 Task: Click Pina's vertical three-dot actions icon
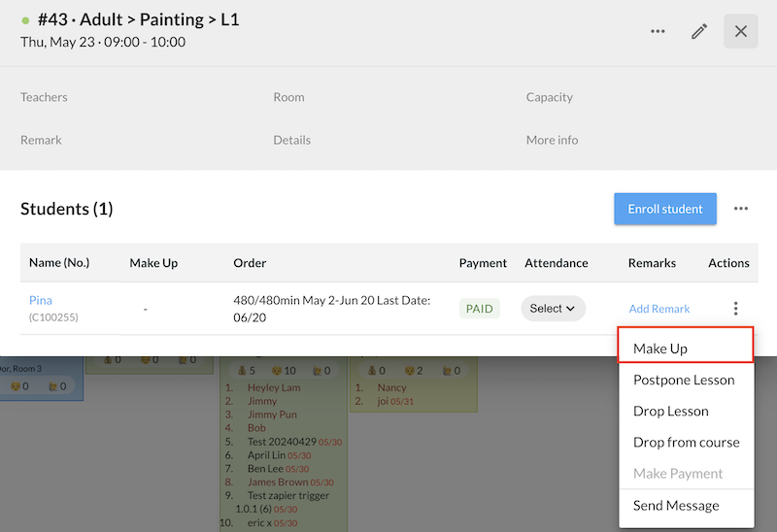[735, 309]
